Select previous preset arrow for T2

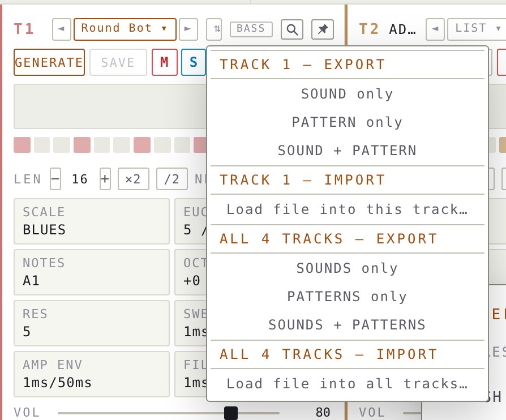435,29
